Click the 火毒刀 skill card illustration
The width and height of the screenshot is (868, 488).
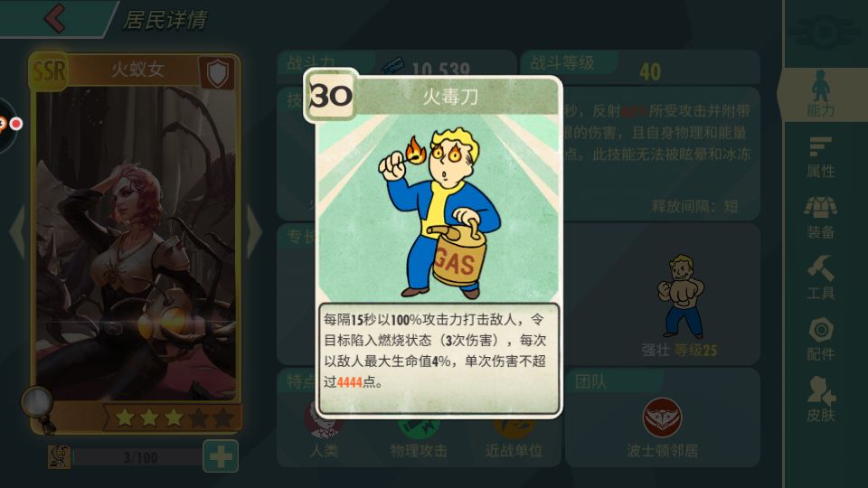point(439,209)
